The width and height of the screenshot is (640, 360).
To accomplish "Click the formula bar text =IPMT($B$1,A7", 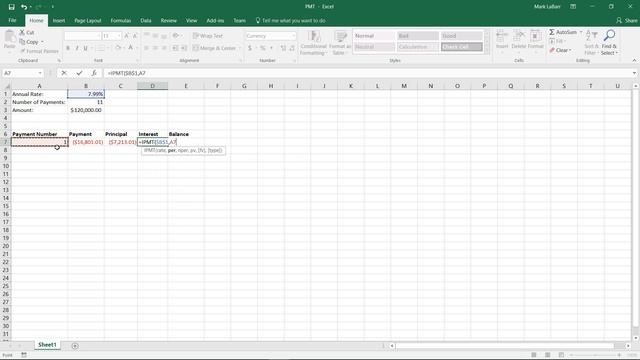I will (127, 73).
